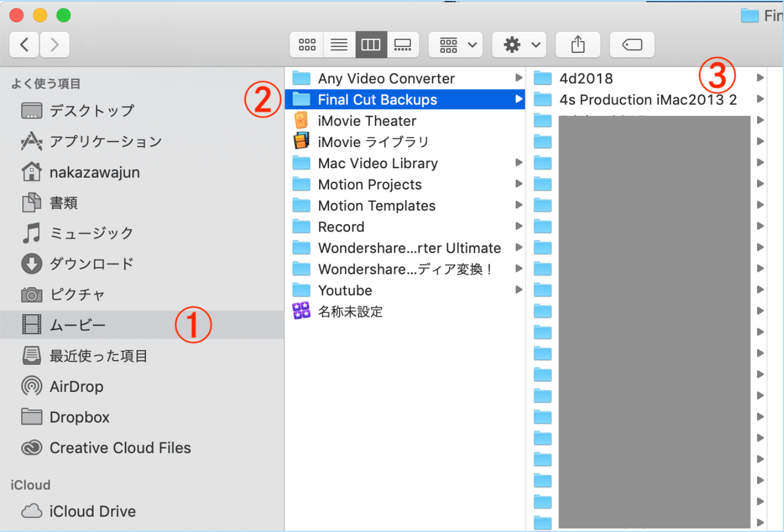Expand arrow next to 4s Production iMac2013 2
784x532 pixels.
[x=760, y=99]
